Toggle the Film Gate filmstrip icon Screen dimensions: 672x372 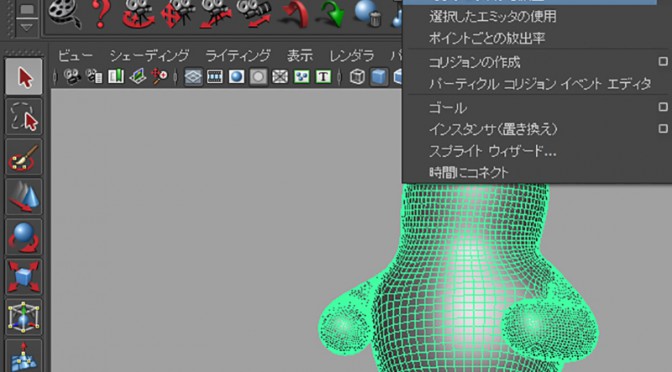(x=215, y=77)
